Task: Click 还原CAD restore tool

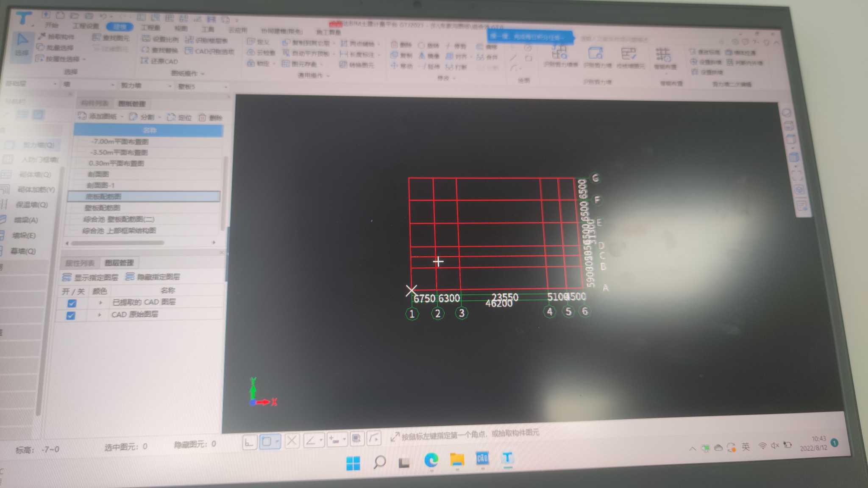Action: pos(159,61)
